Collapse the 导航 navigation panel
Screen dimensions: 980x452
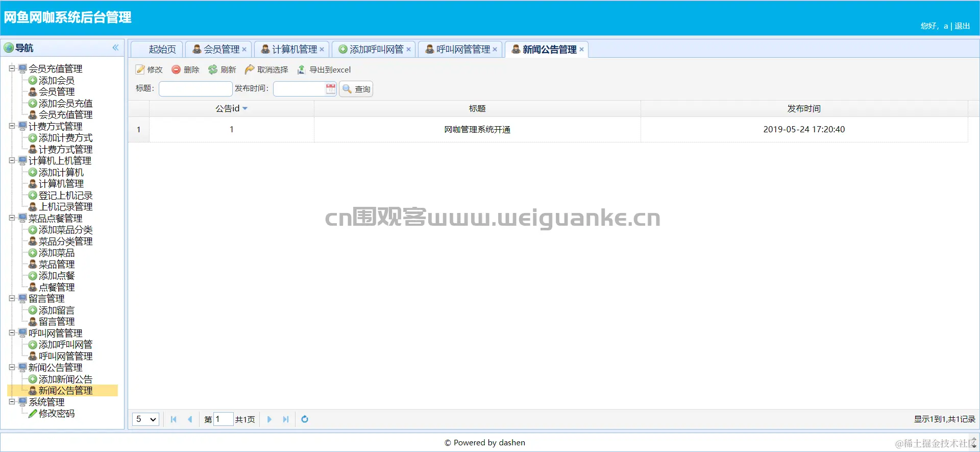[115, 47]
